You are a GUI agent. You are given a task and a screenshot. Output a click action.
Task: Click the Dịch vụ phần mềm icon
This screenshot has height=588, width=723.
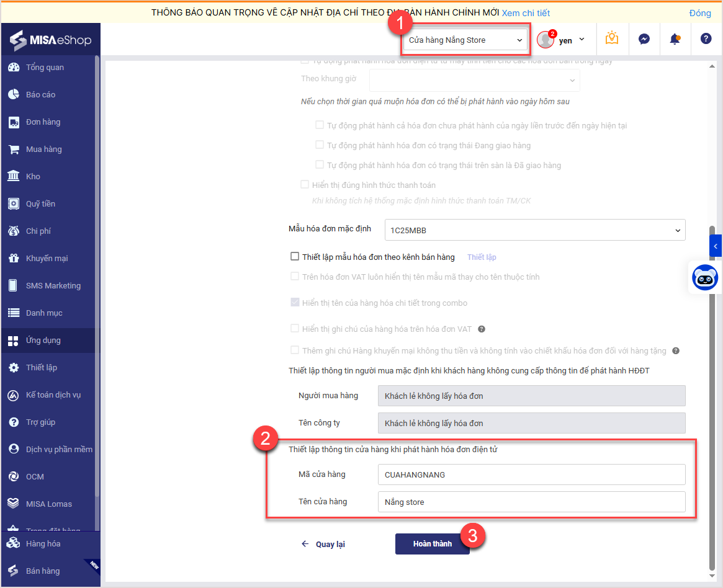14,449
